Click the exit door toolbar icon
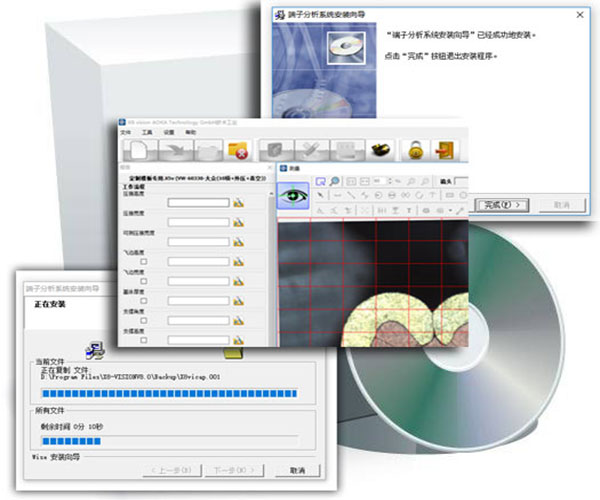Screen dimensions: 600x500 point(445,150)
